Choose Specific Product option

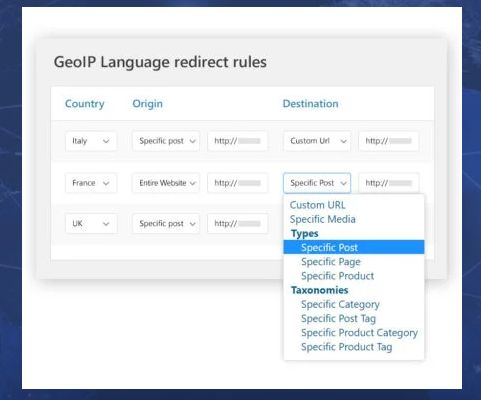pyautogui.click(x=354, y=276)
